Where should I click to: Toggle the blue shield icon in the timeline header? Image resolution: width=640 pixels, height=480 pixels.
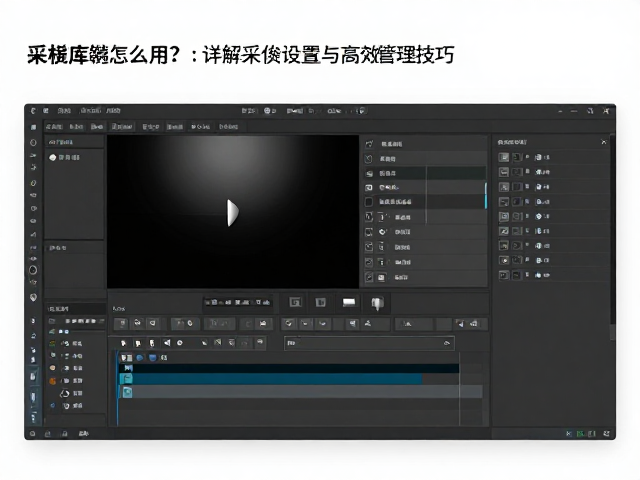tap(153, 358)
